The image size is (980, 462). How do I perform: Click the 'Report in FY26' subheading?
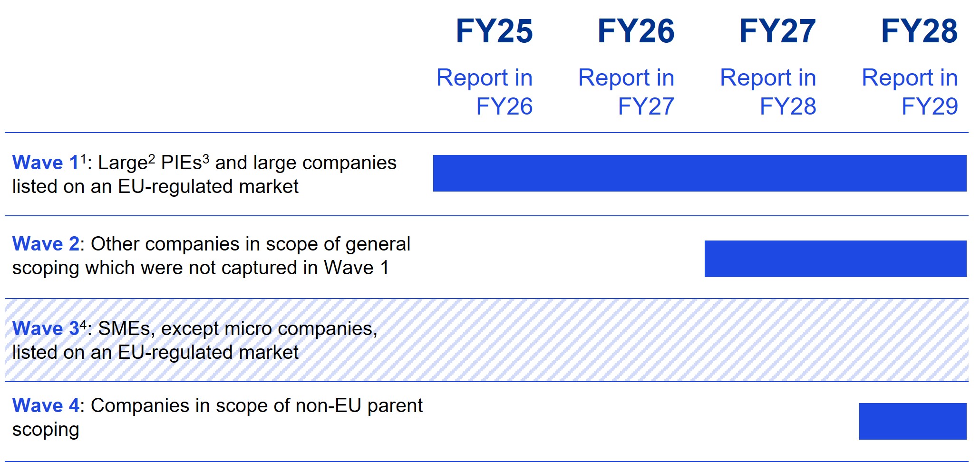coord(485,92)
